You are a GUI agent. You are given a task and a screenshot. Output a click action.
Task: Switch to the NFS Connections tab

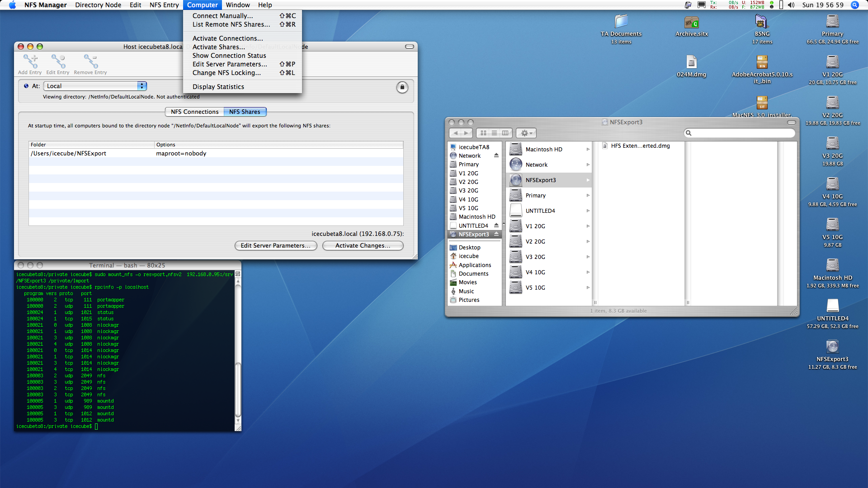(194, 112)
